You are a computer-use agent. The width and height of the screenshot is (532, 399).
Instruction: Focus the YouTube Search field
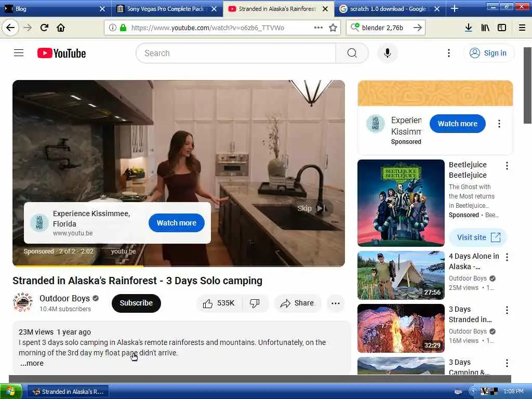(236, 53)
